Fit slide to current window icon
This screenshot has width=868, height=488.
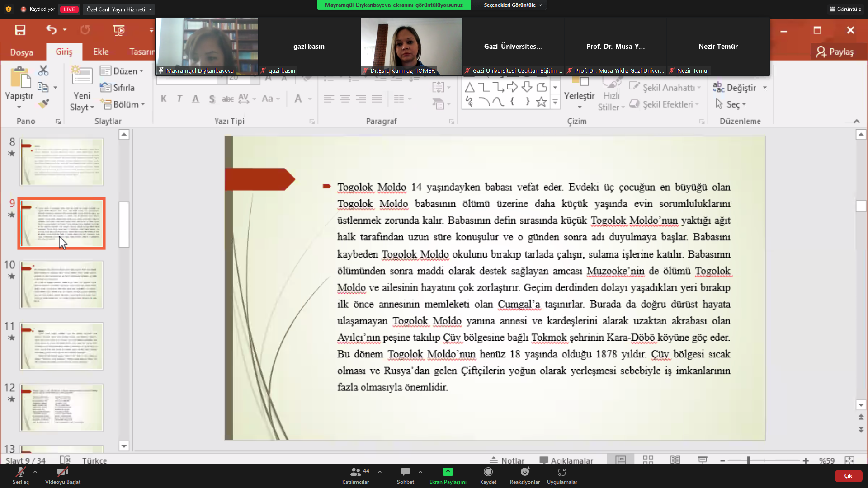click(x=849, y=460)
